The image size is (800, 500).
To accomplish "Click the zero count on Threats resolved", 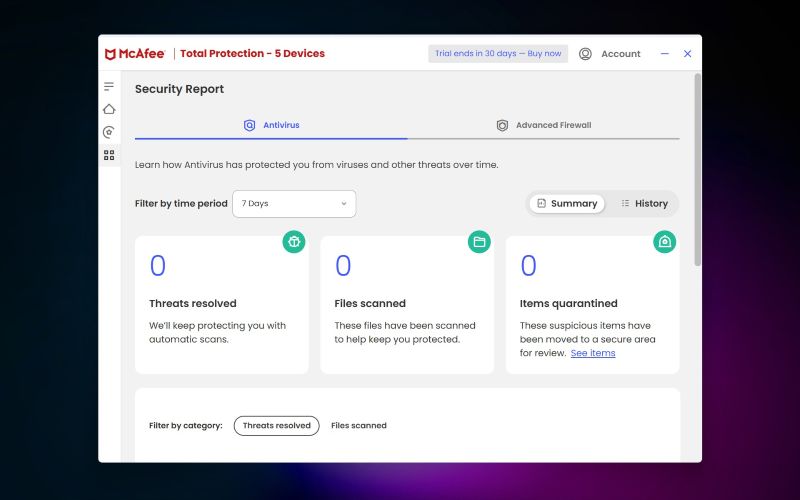I will coord(158,266).
